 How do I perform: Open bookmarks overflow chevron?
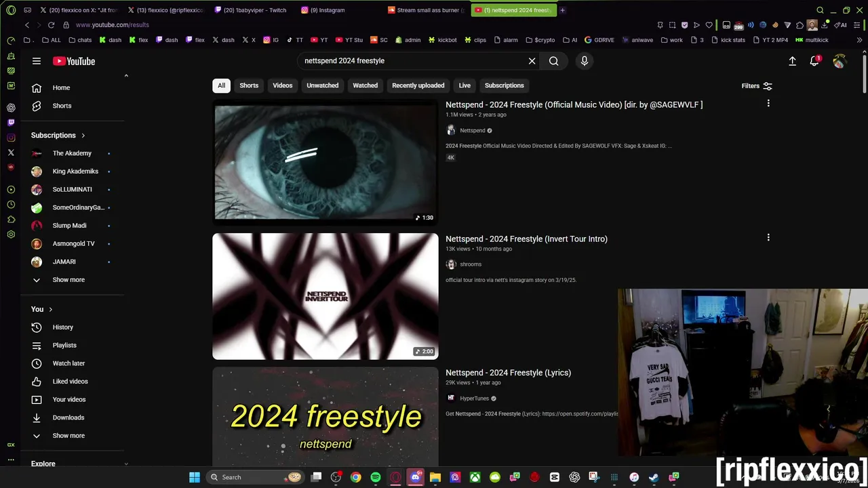click(859, 40)
